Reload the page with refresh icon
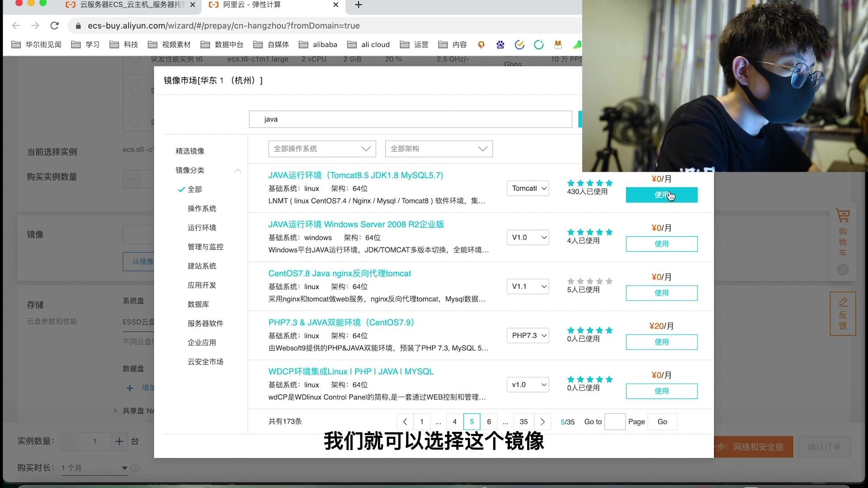 pos(55,26)
